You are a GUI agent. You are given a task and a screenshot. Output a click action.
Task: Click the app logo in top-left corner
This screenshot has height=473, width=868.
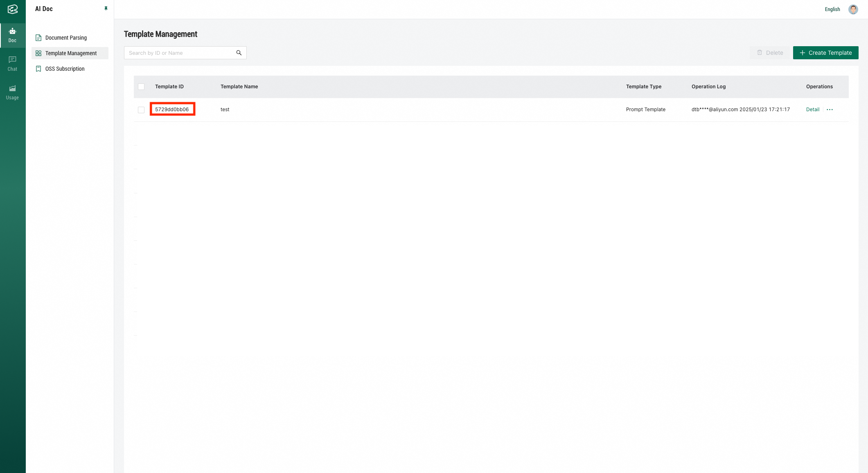click(13, 9)
